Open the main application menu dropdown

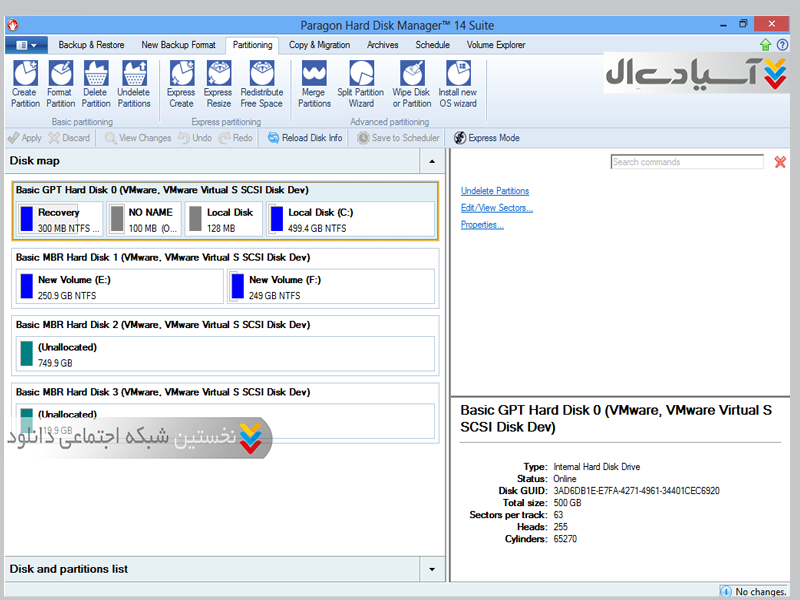26,45
